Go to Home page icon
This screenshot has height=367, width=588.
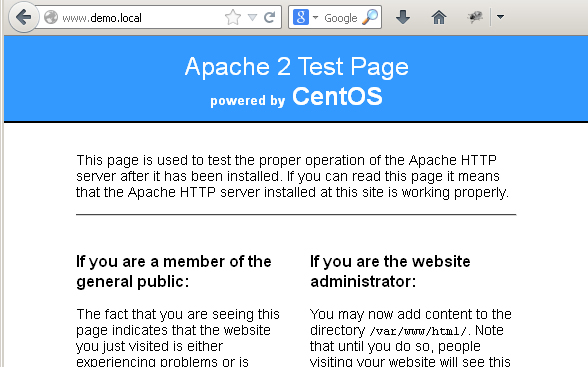439,17
